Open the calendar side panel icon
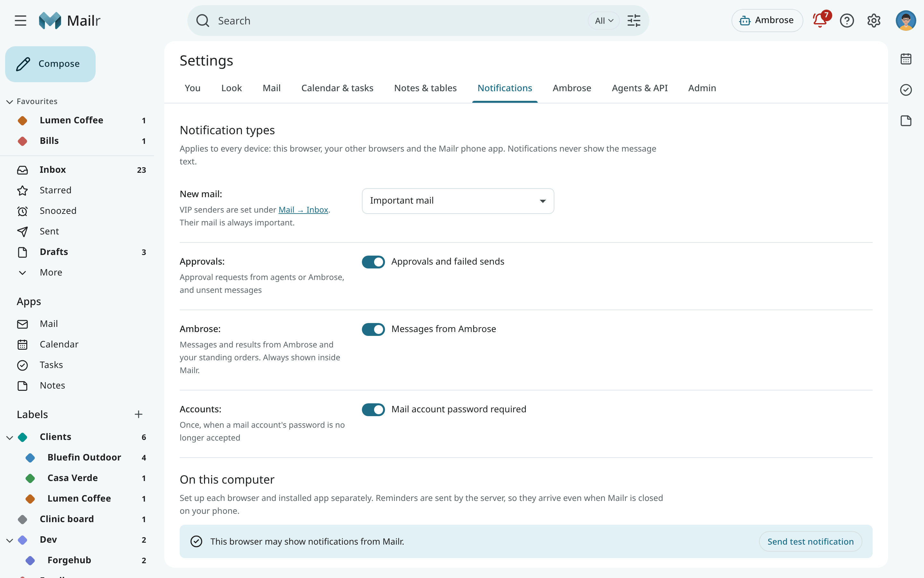The image size is (924, 578). click(906, 59)
